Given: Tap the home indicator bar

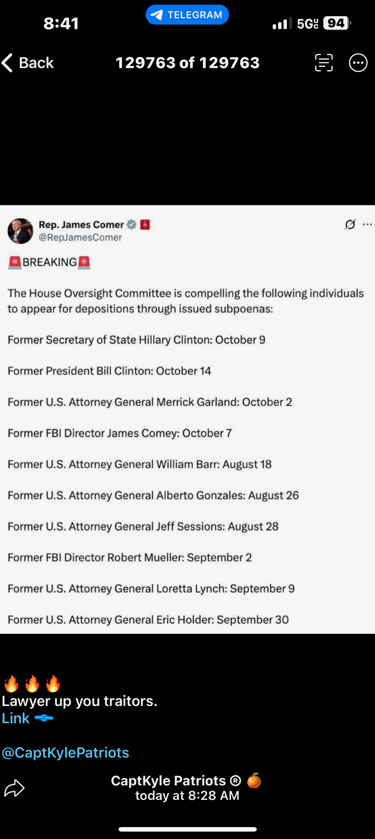Looking at the screenshot, I should [187, 829].
